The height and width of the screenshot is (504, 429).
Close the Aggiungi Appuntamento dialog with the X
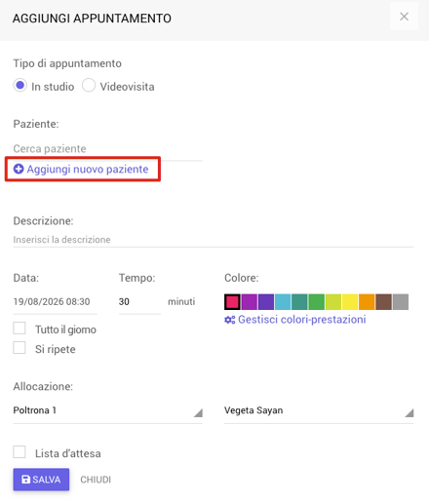point(404,17)
